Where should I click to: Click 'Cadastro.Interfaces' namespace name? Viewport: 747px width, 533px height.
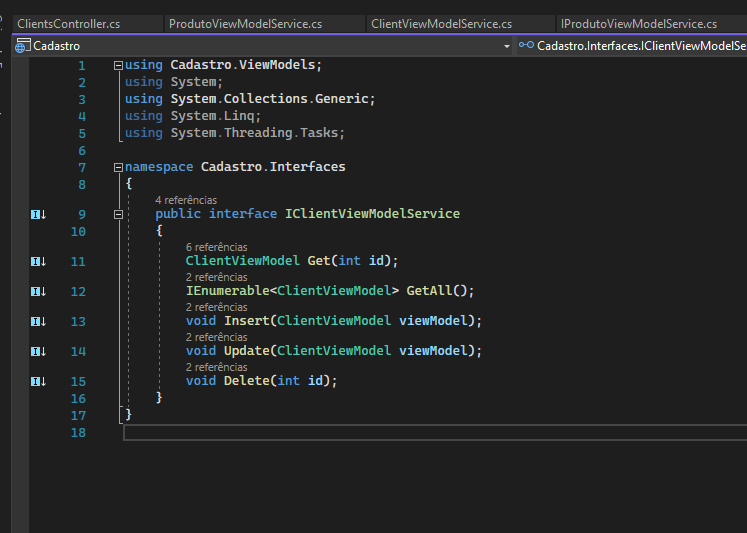point(273,167)
